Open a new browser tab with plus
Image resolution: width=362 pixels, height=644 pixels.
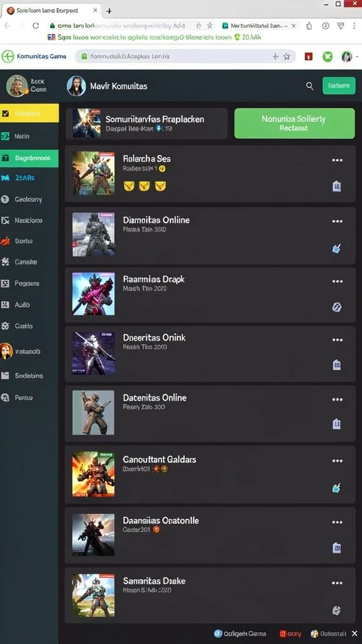pyautogui.click(x=109, y=11)
